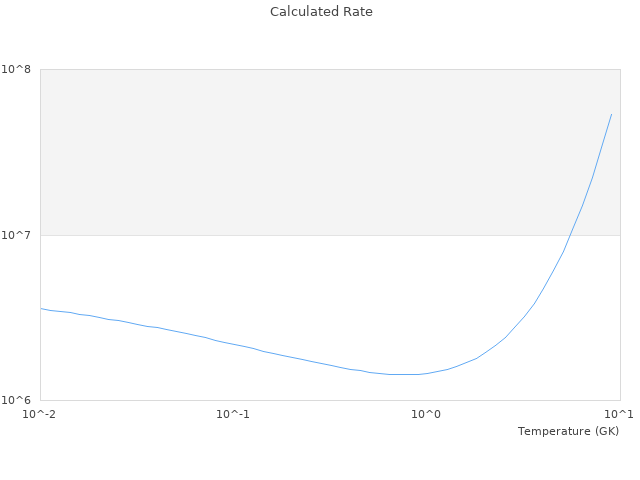Click the blue curve above the 10^-1 tick
640x480 pixels.
click(233, 345)
